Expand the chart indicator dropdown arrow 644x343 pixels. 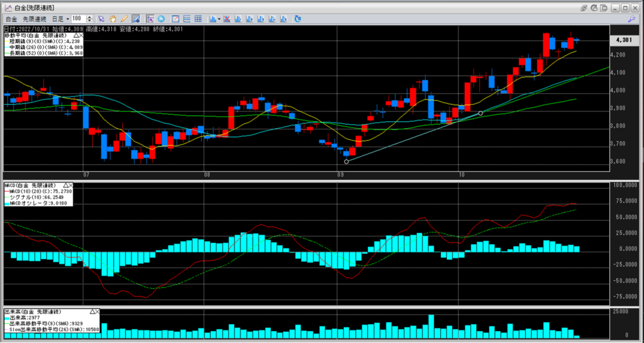coord(219,20)
